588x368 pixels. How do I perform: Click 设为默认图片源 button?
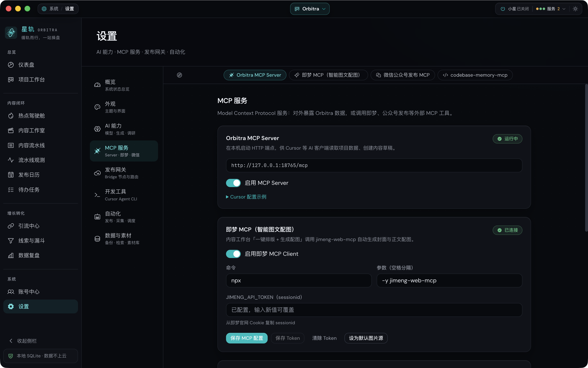coord(366,338)
